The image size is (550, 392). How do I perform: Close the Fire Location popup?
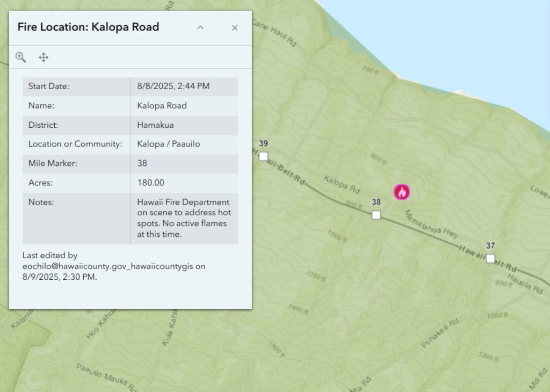pos(235,28)
